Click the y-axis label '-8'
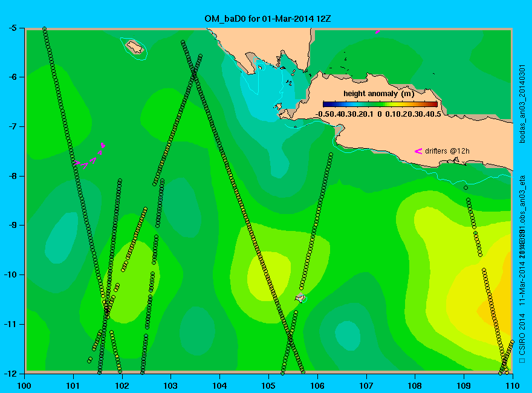Image resolution: width=532 pixels, height=393 pixels. pos(11,176)
